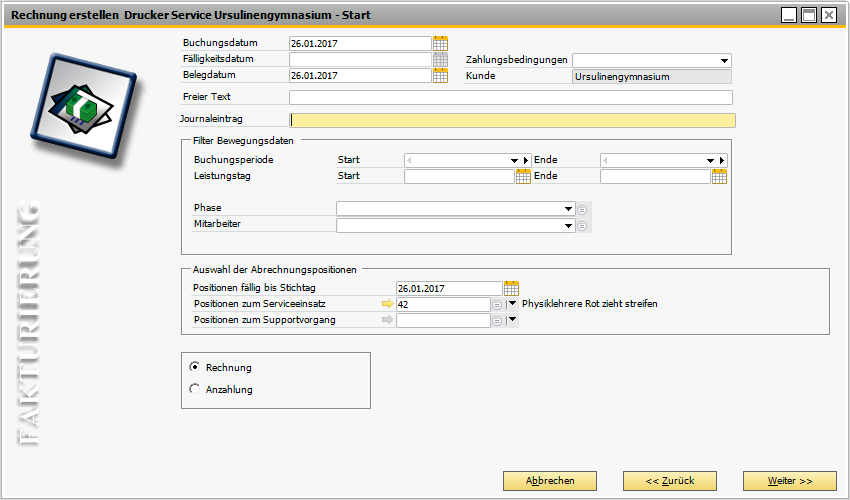Click the selection list icon next to Phase
The image size is (850, 500).
[583, 209]
